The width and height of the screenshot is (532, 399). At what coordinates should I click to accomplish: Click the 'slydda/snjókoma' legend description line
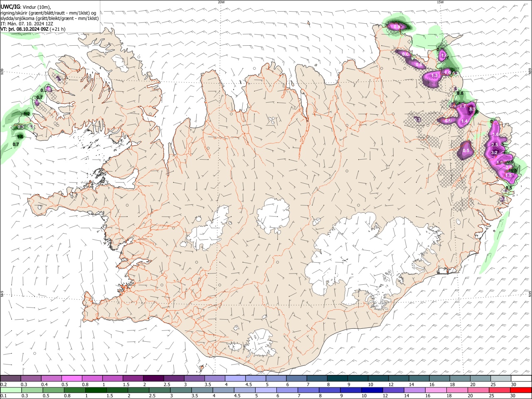point(49,18)
